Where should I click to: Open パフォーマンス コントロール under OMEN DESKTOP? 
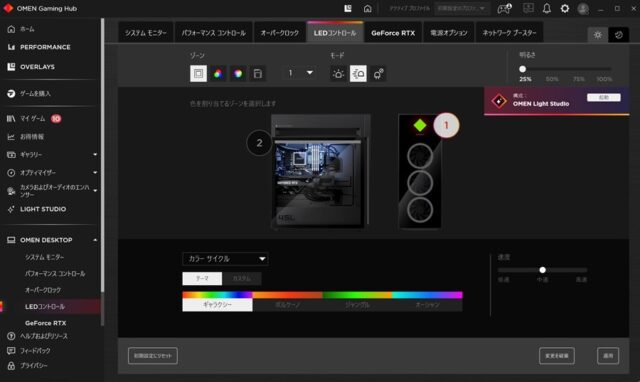pos(55,273)
